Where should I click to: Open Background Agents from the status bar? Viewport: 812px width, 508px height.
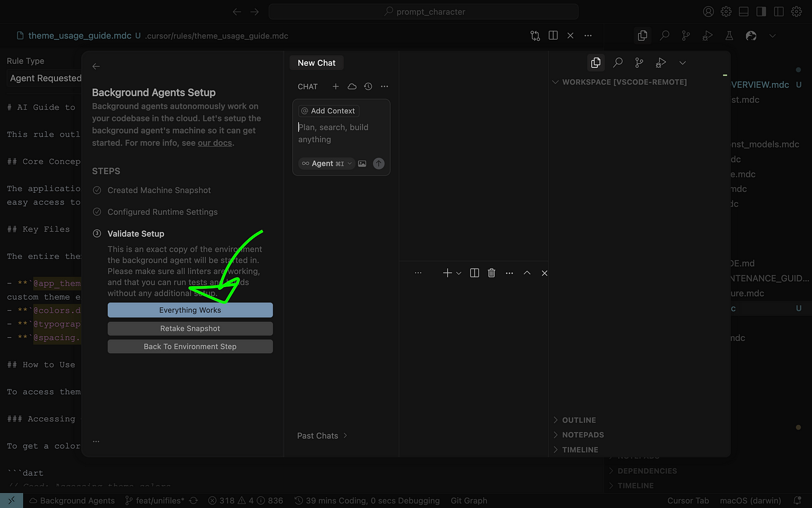(x=71, y=500)
